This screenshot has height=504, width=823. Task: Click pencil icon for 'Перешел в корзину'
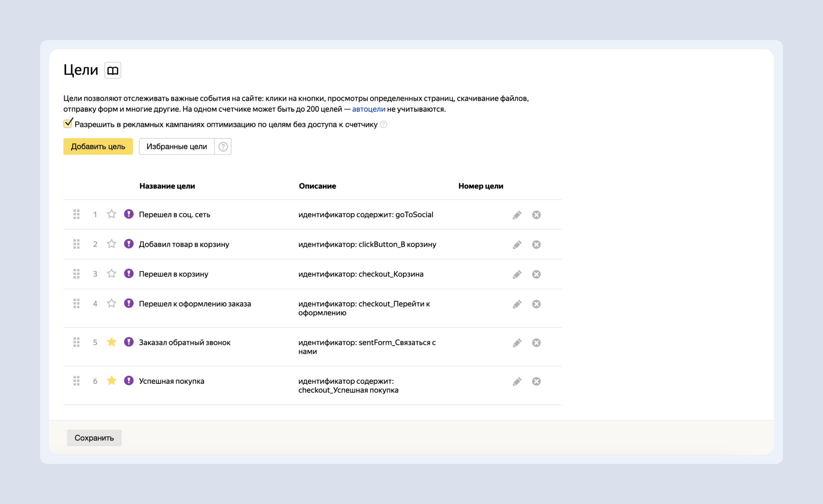pyautogui.click(x=517, y=275)
